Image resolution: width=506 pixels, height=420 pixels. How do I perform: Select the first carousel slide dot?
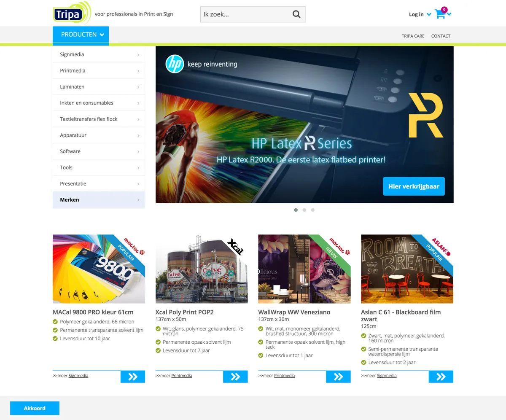point(296,210)
